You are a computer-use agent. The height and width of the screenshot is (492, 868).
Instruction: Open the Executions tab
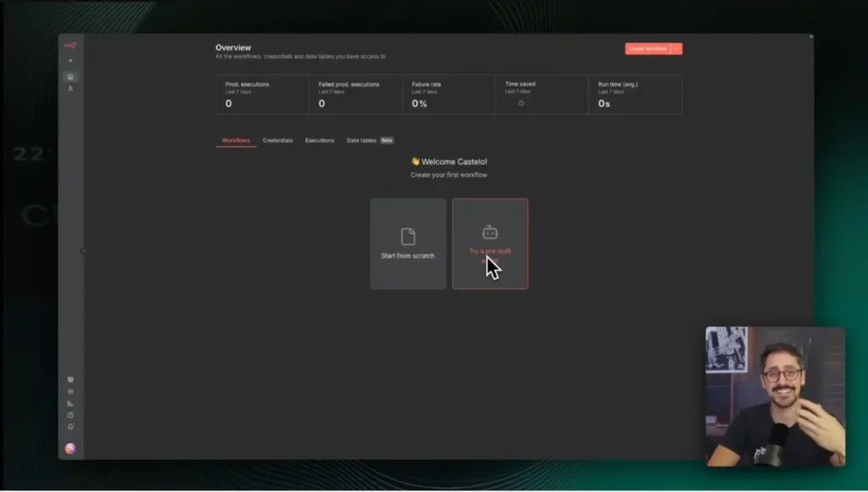click(320, 140)
